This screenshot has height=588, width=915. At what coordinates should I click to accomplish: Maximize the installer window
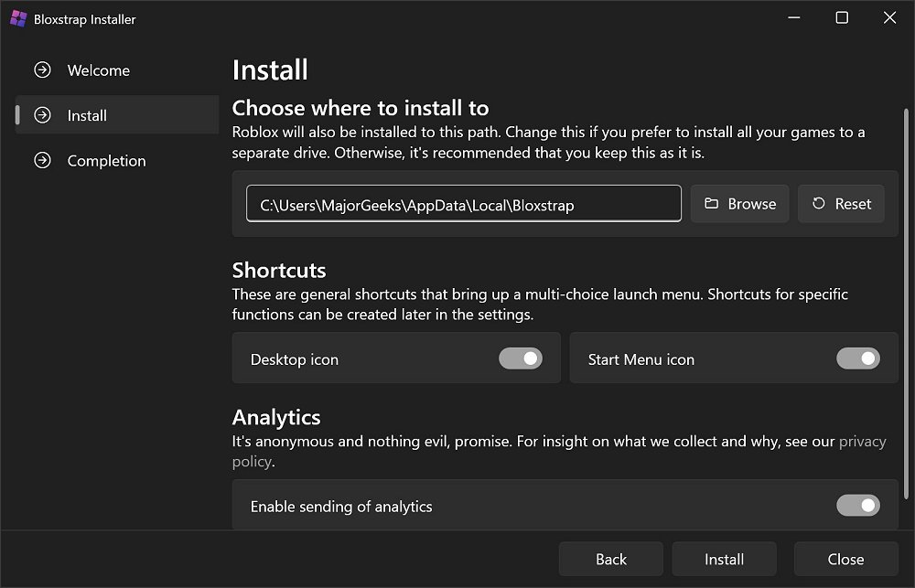[x=842, y=18]
